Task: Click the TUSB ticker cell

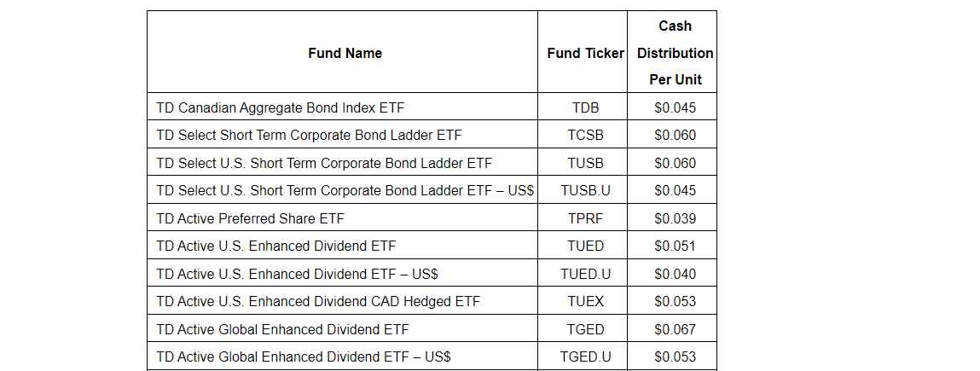Action: tap(585, 163)
